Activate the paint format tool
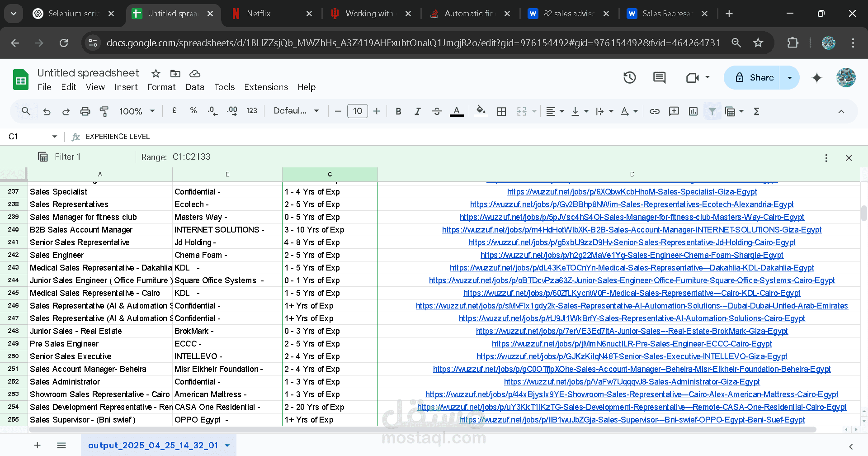868x456 pixels. [104, 111]
